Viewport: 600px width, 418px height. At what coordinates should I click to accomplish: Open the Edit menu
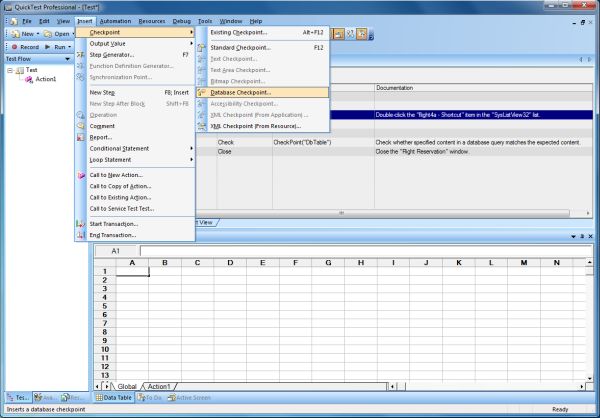pyautogui.click(x=44, y=21)
